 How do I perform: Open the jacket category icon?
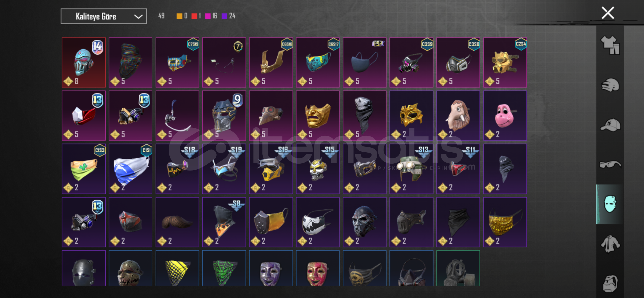point(610,244)
